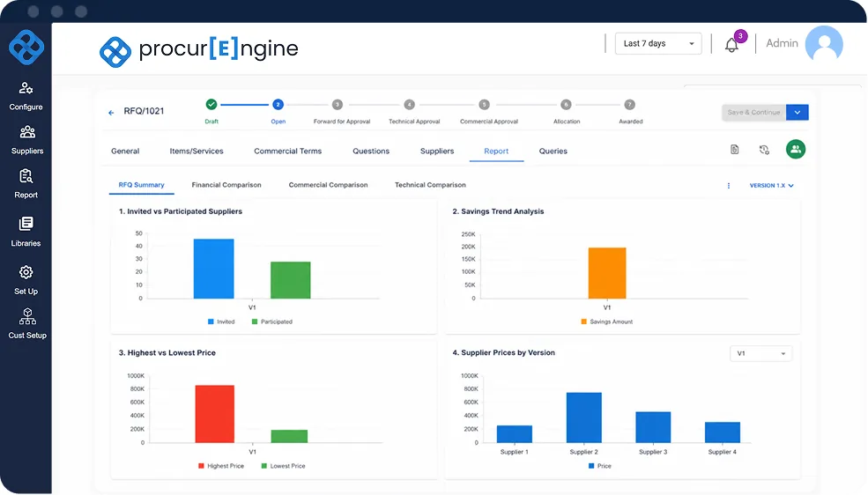Click the Supplier 4 price bar
Viewport: 868px width, 495px height.
(723, 432)
